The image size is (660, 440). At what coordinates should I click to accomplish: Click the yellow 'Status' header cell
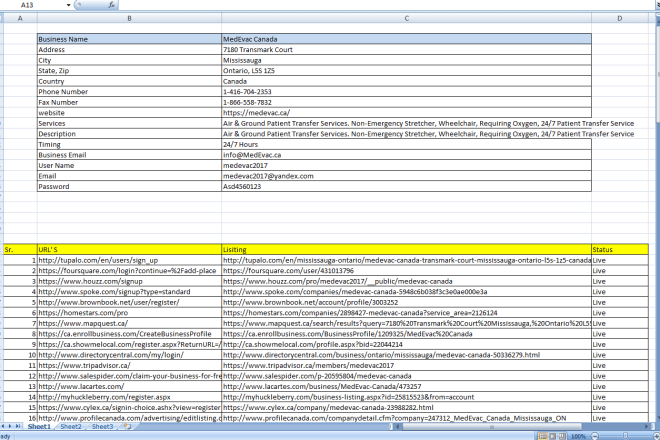620,250
